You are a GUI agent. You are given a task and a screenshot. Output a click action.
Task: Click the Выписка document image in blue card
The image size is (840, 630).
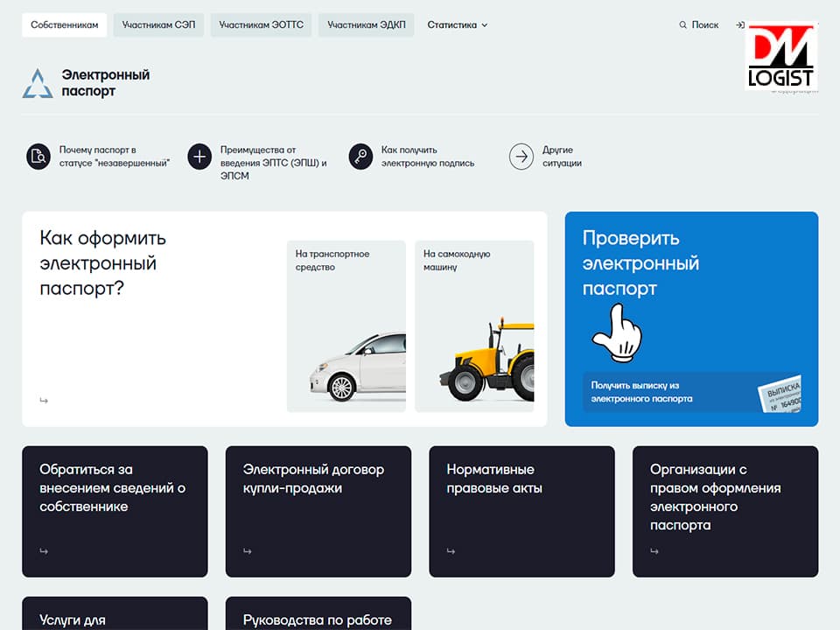pyautogui.click(x=780, y=394)
